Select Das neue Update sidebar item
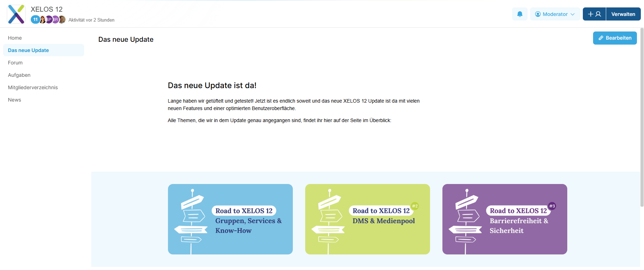Image resolution: width=644 pixels, height=270 pixels. pos(28,50)
